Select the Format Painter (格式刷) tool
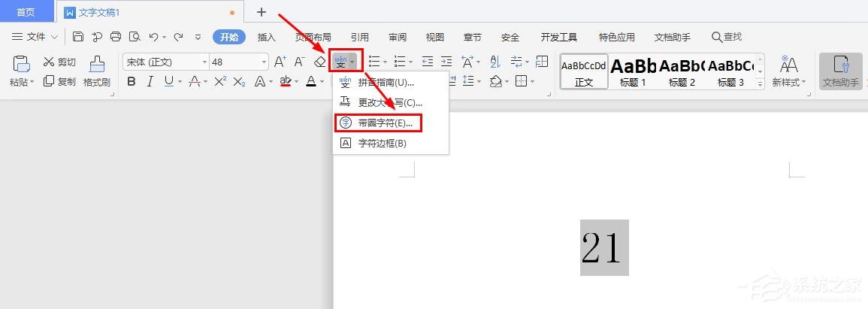This screenshot has width=868, height=309. tap(97, 71)
